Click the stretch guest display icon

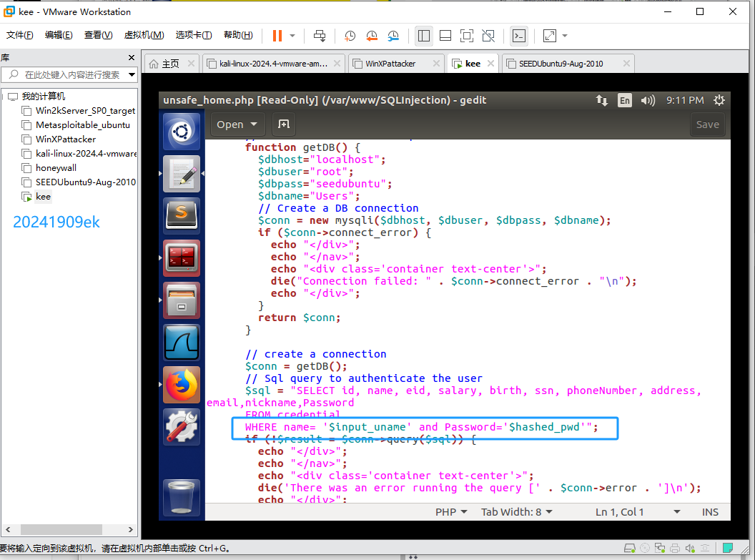click(x=549, y=36)
